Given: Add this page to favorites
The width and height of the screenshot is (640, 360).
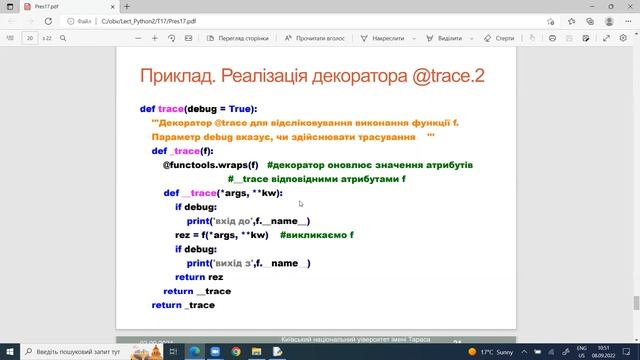Looking at the screenshot, I should pos(551,21).
